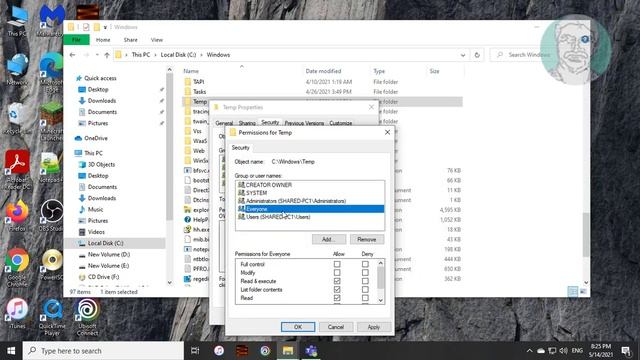Open the address bar history dropdown

coord(463,55)
